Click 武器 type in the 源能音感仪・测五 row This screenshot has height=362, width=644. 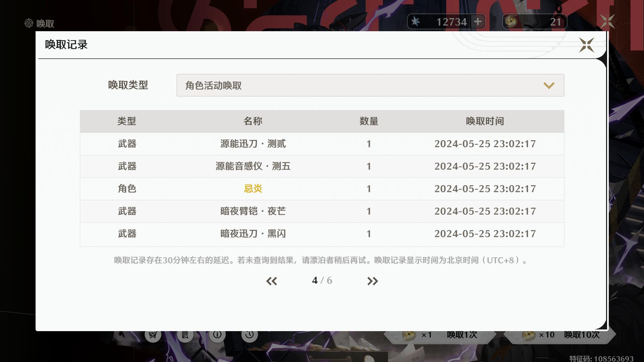(x=127, y=166)
